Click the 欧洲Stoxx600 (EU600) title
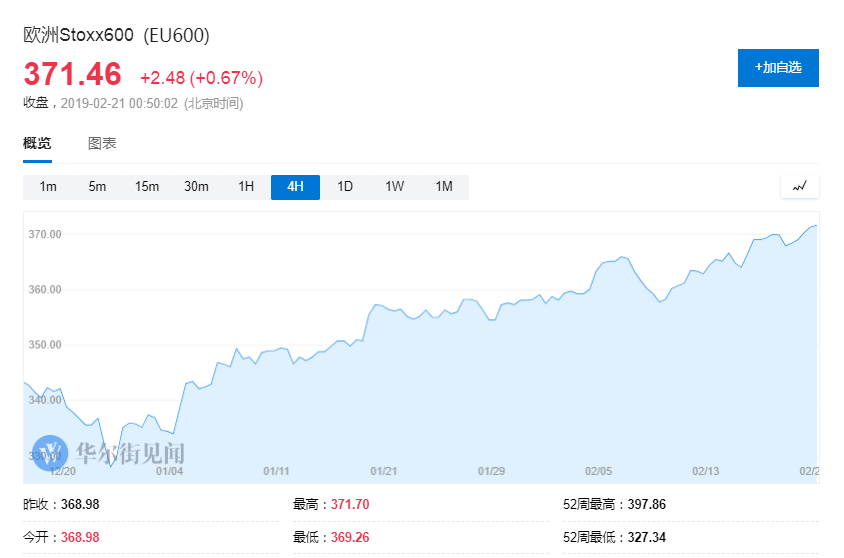 click(116, 35)
